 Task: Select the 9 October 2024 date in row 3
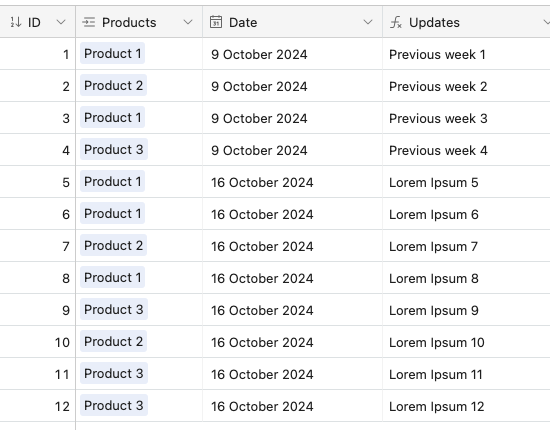pos(259,118)
